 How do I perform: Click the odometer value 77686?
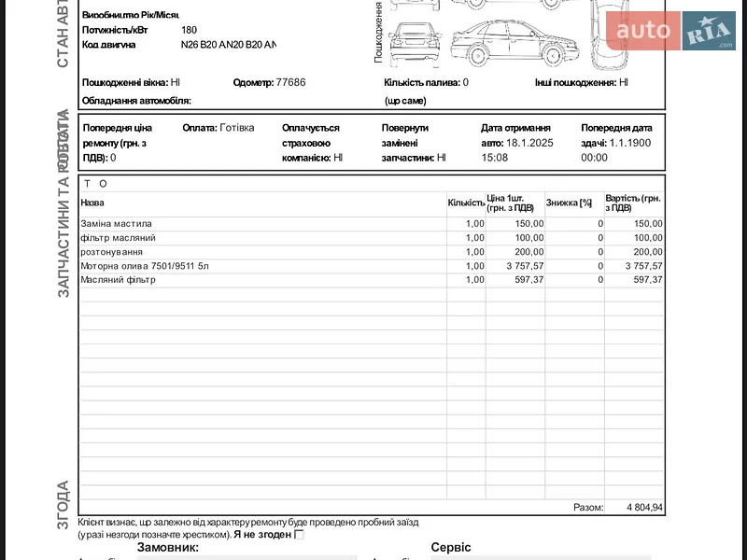pos(290,82)
